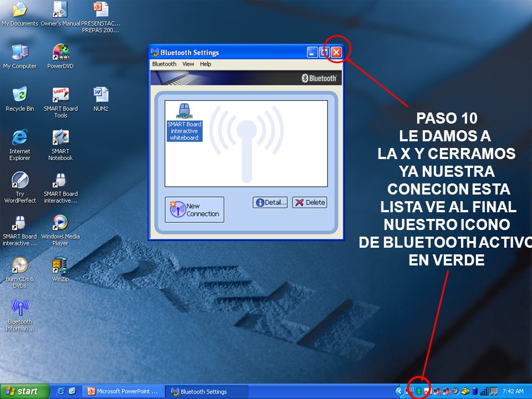The width and height of the screenshot is (532, 399).
Task: Select Try WordPerfect desktop shortcut
Action: (x=20, y=188)
